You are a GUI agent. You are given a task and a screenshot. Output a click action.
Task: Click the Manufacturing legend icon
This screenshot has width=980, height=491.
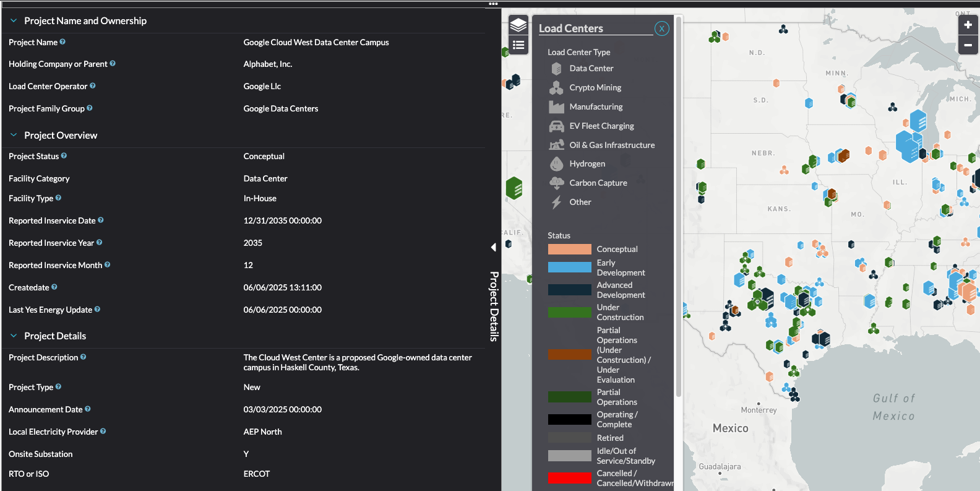[557, 107]
